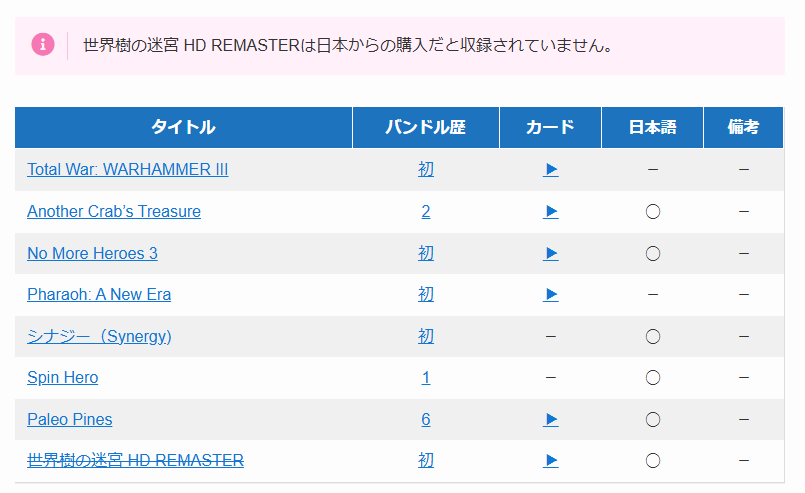This screenshot has height=493, width=805.
Task: Click the pink info icon in notice
Action: tap(43, 45)
